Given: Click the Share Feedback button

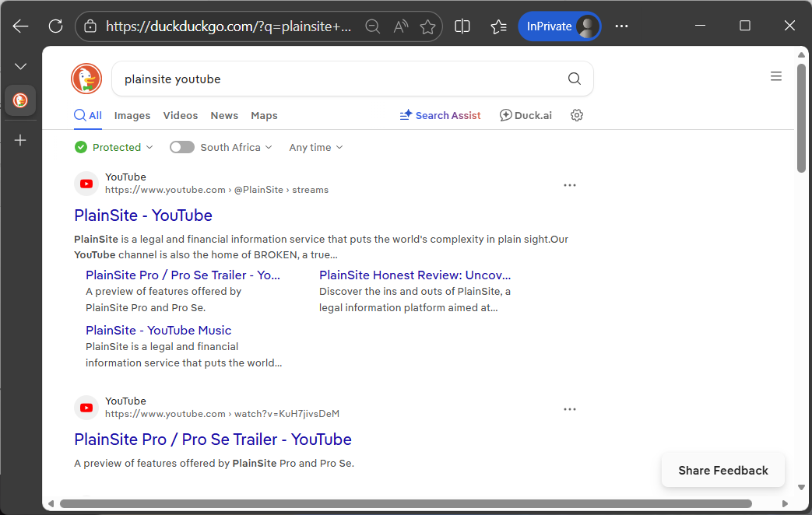Looking at the screenshot, I should click(722, 470).
